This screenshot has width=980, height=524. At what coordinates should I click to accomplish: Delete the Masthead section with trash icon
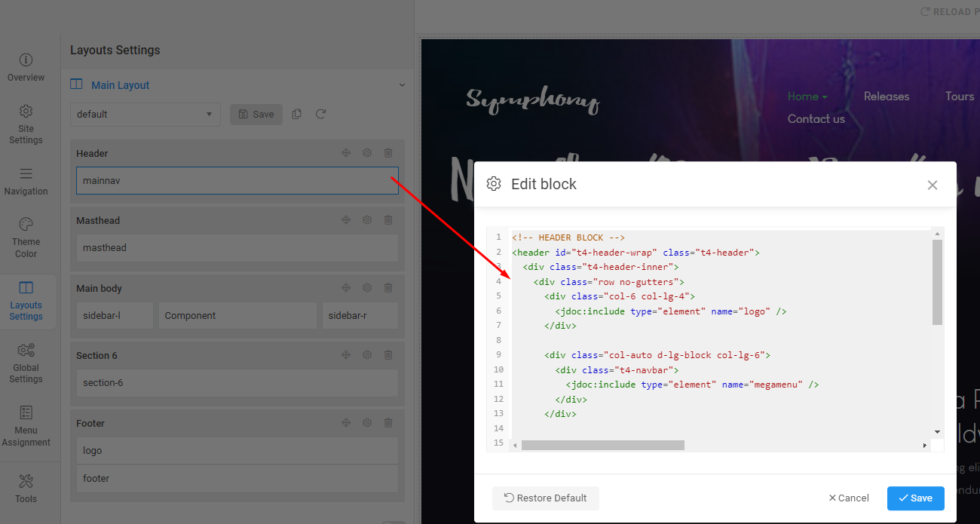point(388,220)
